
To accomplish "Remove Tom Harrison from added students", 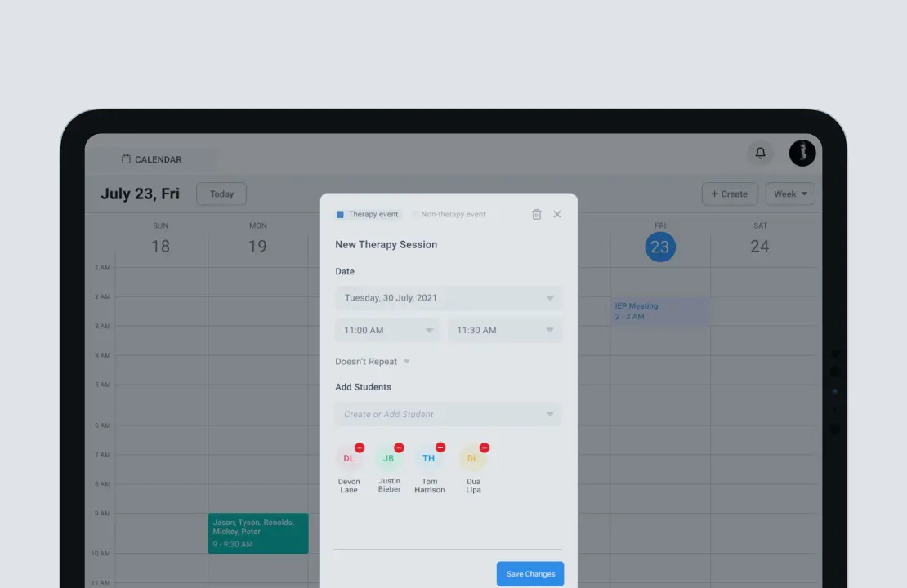I will [x=440, y=448].
